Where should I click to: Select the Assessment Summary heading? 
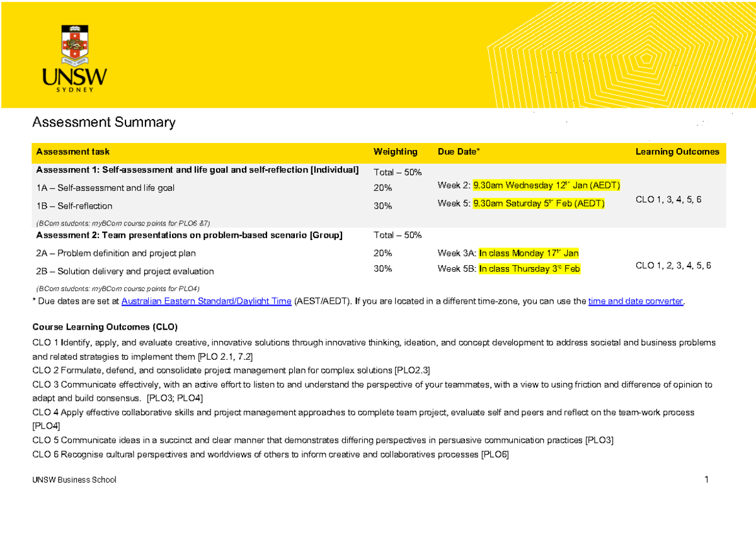[x=104, y=122]
